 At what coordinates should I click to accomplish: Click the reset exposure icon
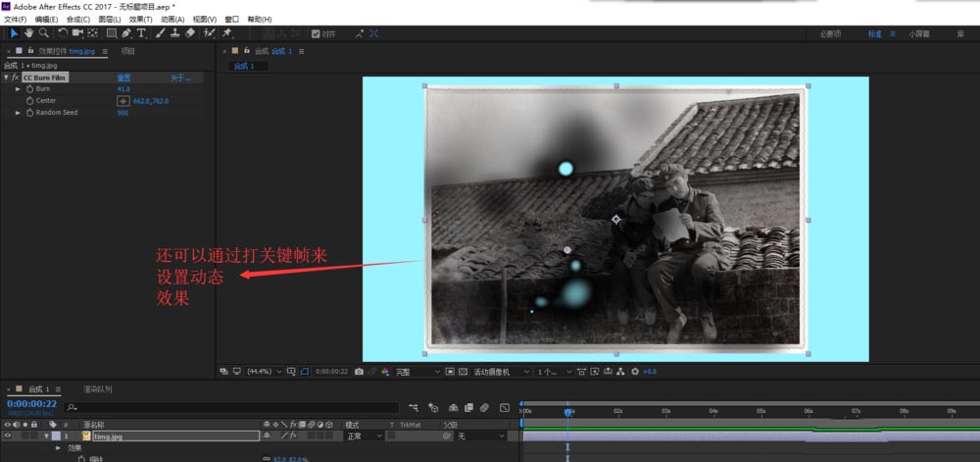click(635, 372)
